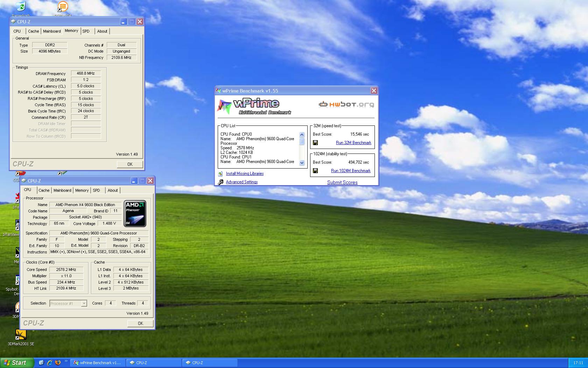Open About tab in upper CPU-Z window
The height and width of the screenshot is (368, 588).
tap(102, 31)
